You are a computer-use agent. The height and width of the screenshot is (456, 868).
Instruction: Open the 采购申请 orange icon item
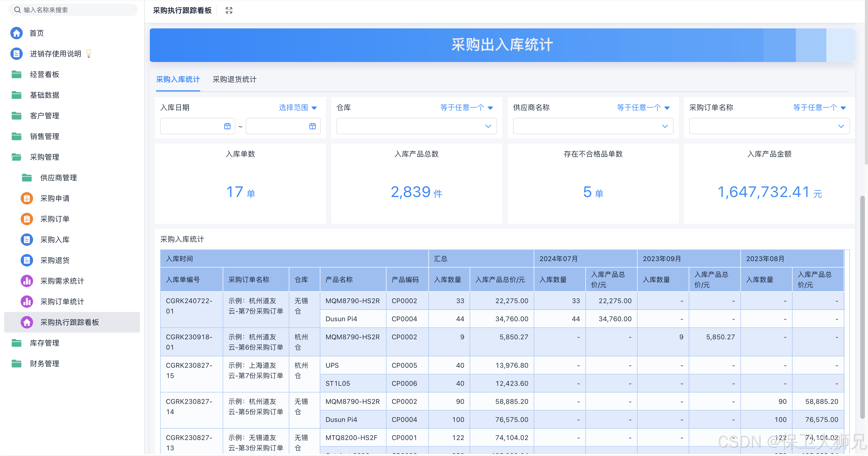coord(27,198)
